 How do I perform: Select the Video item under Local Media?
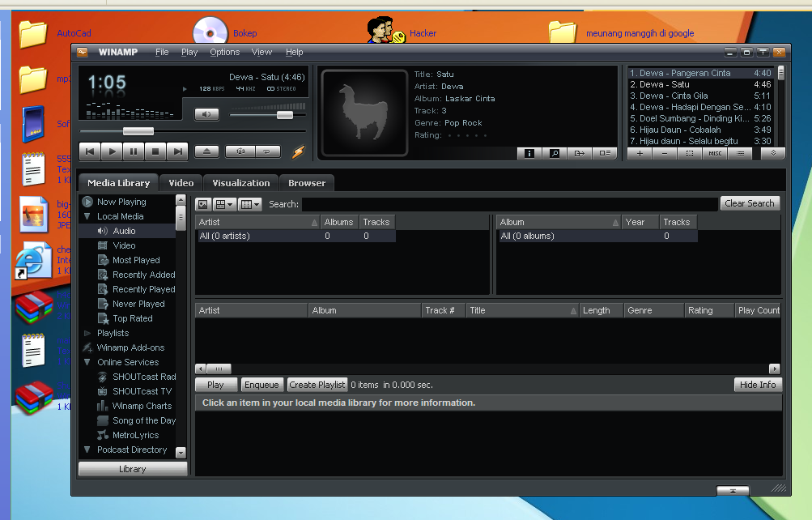(125, 245)
